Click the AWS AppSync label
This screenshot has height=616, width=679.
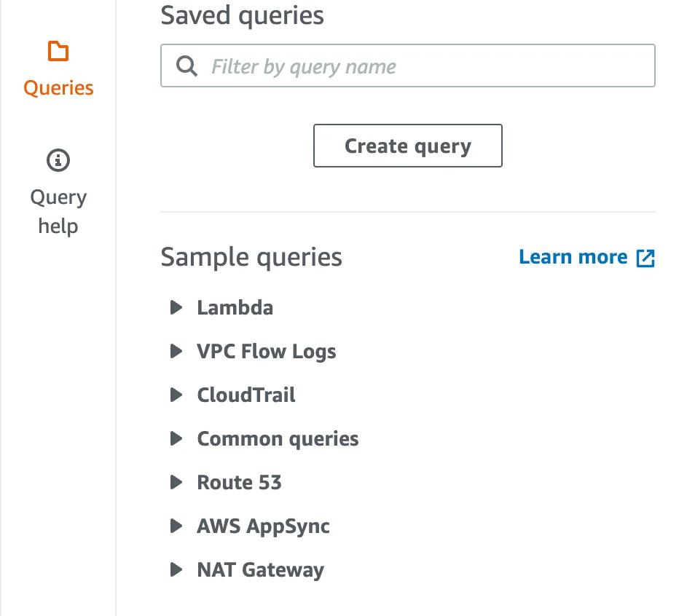pos(263,527)
